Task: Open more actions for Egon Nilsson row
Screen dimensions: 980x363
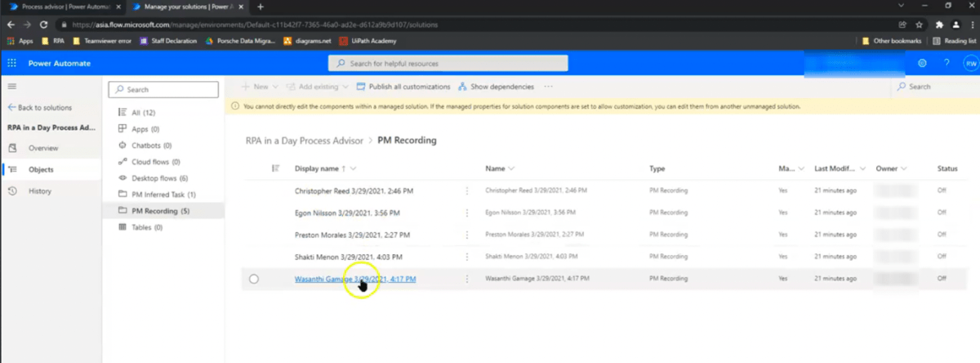Action: [467, 213]
